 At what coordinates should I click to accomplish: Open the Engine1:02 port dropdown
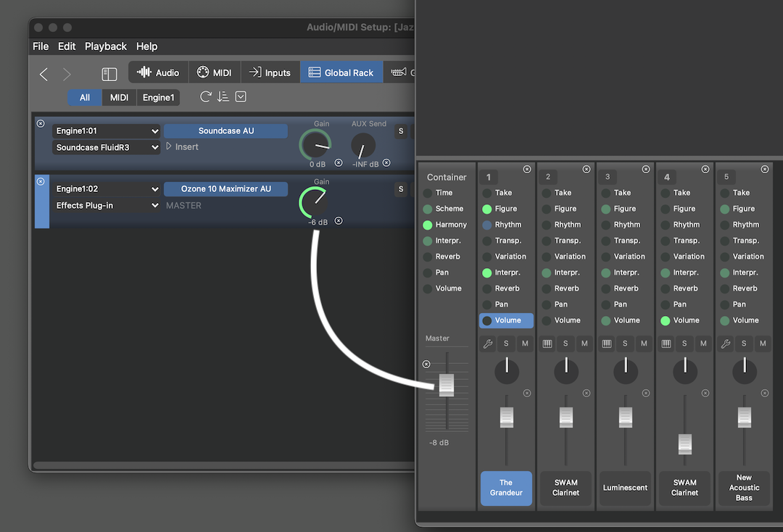point(106,188)
